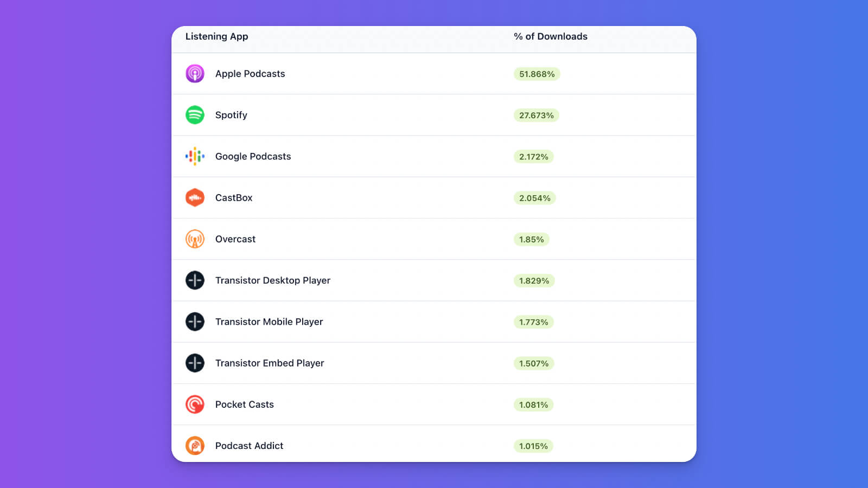
Task: Click the CastBox icon
Action: pos(195,198)
